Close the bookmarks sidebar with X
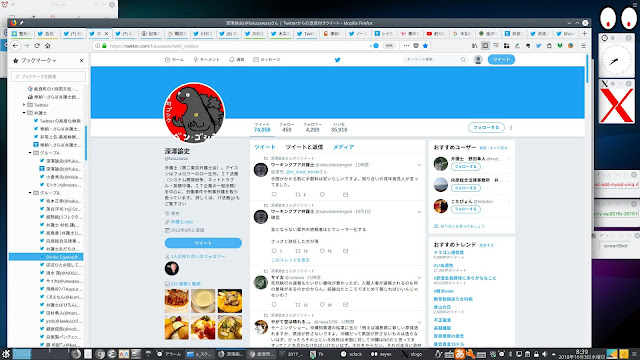 pyautogui.click(x=82, y=60)
